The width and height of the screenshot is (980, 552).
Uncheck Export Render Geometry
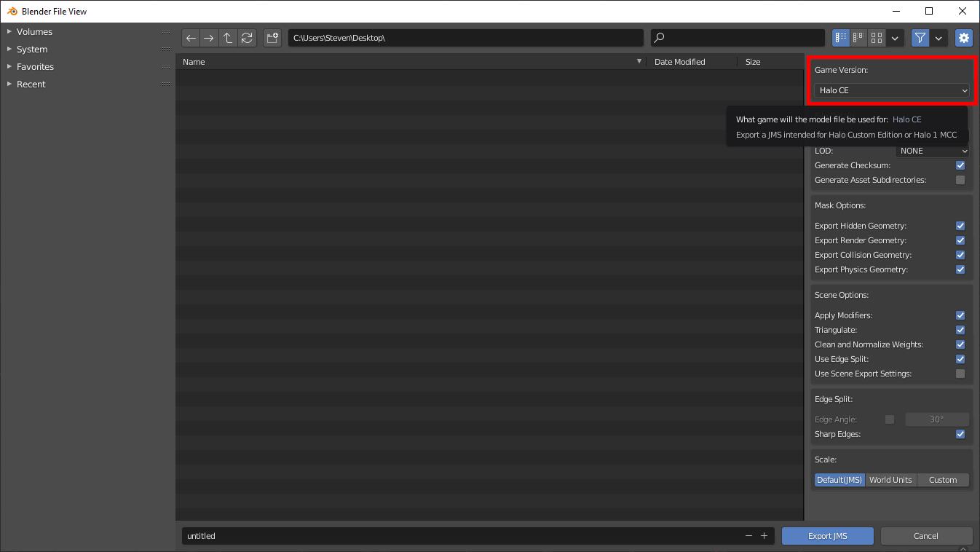(x=960, y=240)
